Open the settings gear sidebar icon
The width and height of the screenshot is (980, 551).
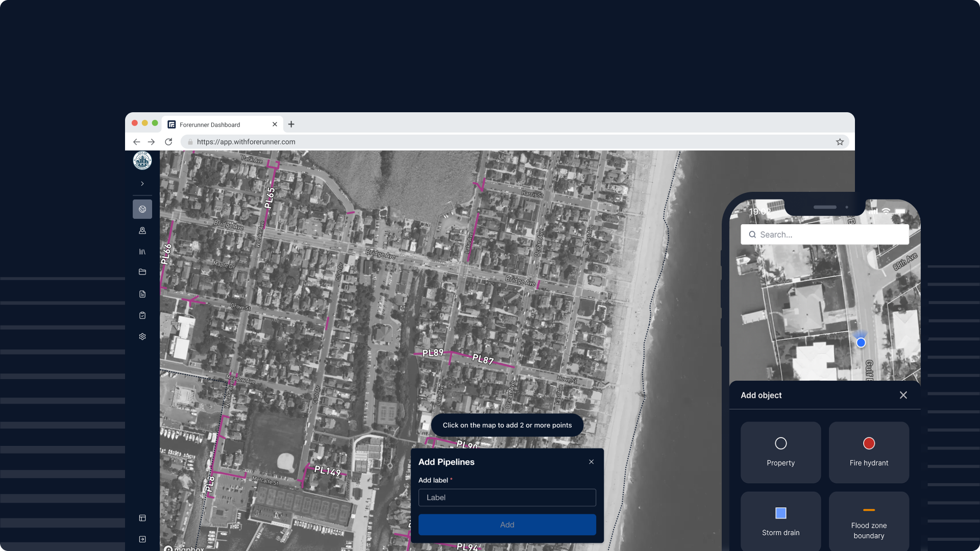click(x=142, y=337)
